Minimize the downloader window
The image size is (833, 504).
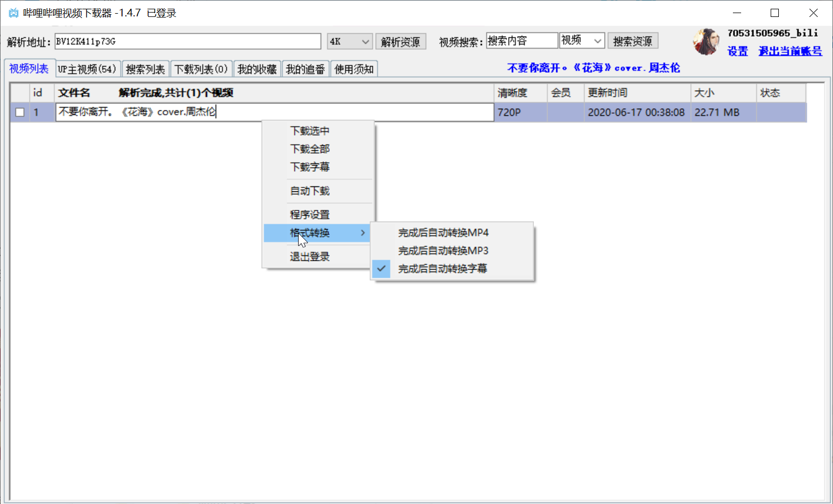coord(737,13)
